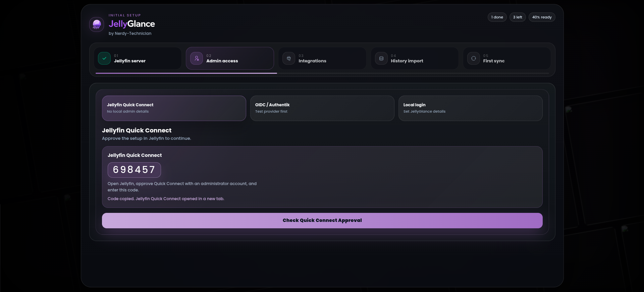Click 'by Nerdy-Technician' author text
The height and width of the screenshot is (292, 644).
(x=130, y=34)
